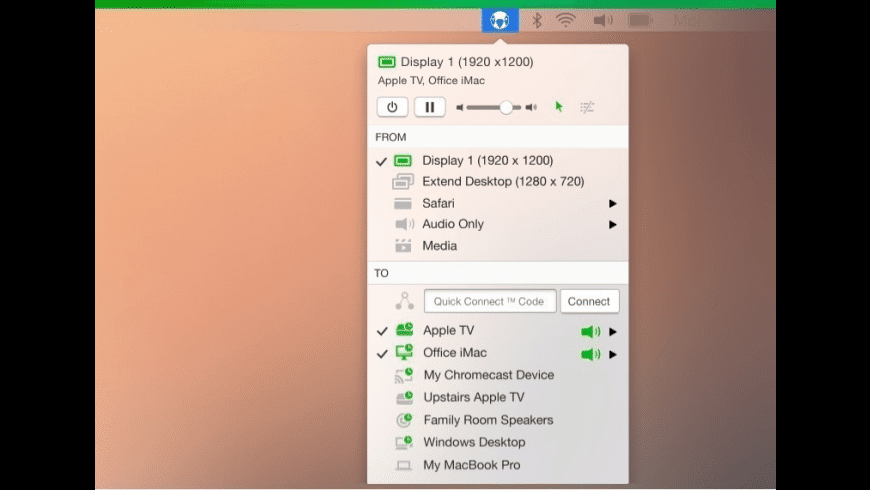The width and height of the screenshot is (870, 490).
Task: Click the volume slider knob
Action: pyautogui.click(x=506, y=107)
